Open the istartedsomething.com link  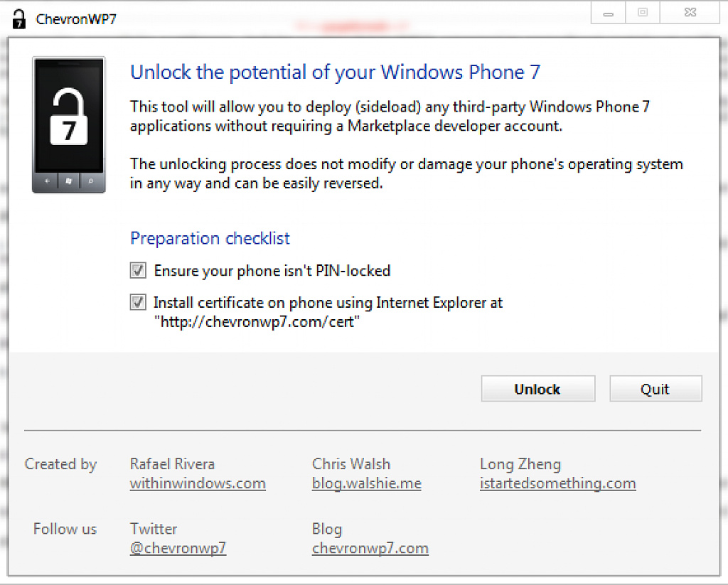(558, 483)
